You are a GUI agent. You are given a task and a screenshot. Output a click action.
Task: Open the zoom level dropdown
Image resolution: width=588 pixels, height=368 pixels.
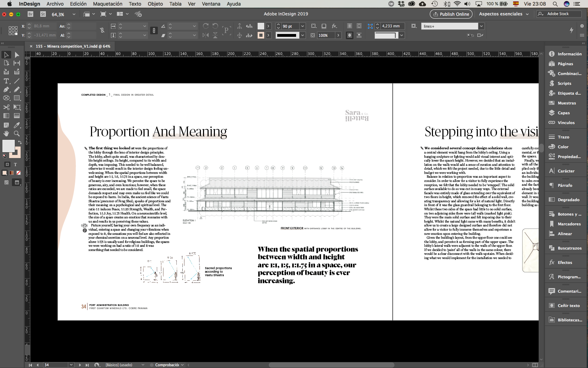(x=74, y=14)
